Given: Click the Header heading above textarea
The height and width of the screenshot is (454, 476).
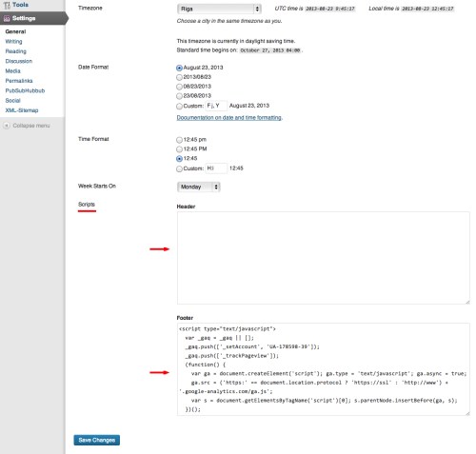Looking at the screenshot, I should [186, 207].
